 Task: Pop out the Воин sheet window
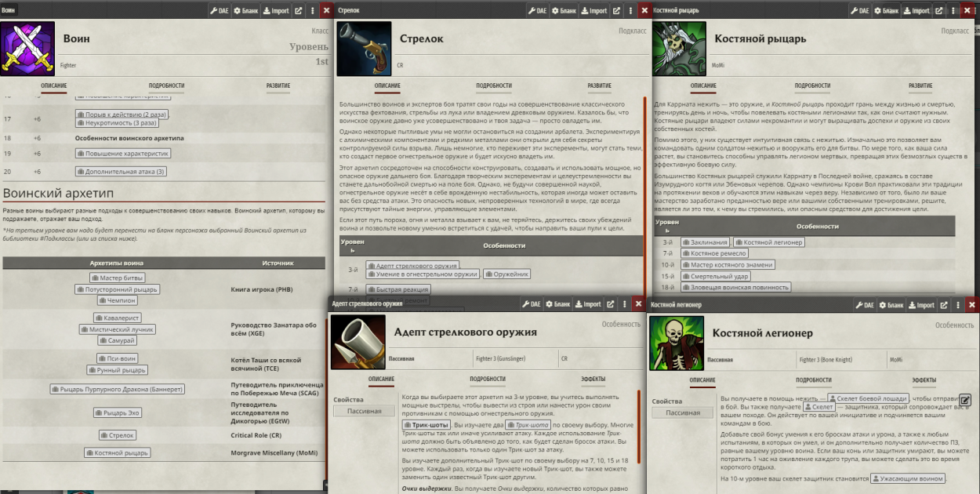coord(299,10)
